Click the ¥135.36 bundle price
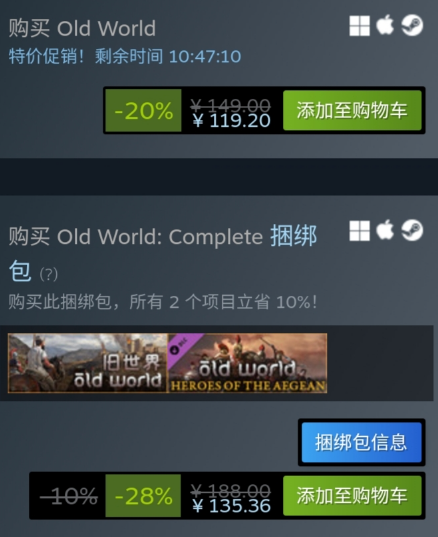 [231, 506]
